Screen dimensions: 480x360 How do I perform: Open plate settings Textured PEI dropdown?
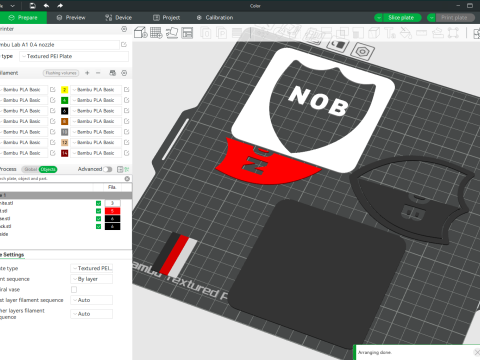coord(91,268)
